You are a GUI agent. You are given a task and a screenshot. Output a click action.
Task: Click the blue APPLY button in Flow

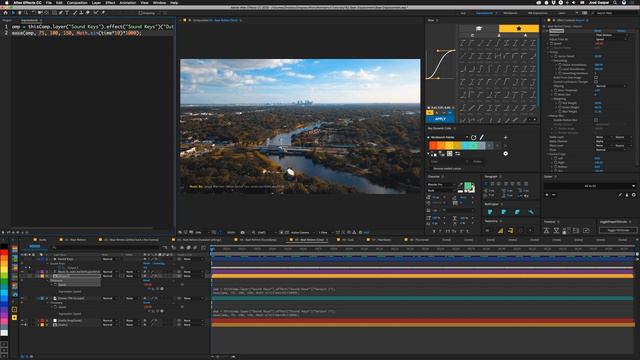point(440,119)
